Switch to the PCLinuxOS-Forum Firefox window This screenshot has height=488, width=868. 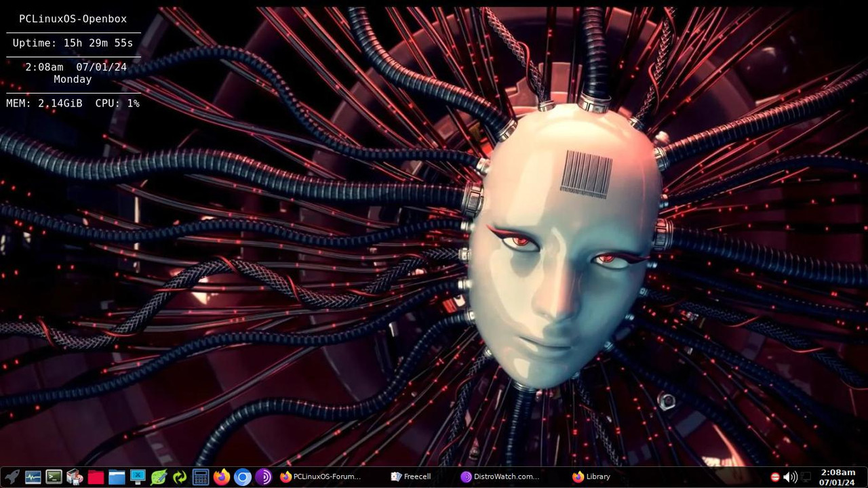point(320,476)
